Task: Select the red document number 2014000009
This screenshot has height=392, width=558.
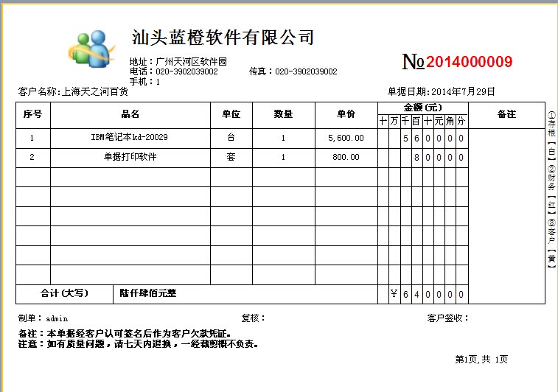Action: (x=469, y=62)
